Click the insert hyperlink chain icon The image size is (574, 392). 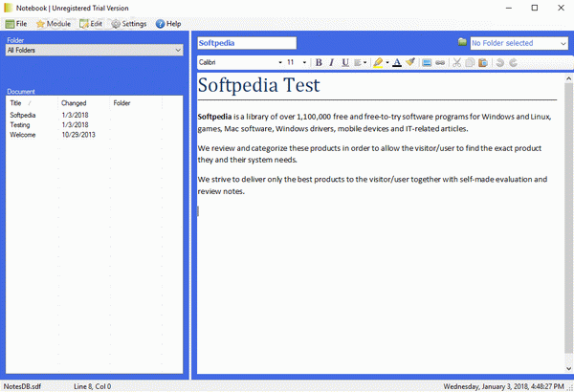(440, 62)
